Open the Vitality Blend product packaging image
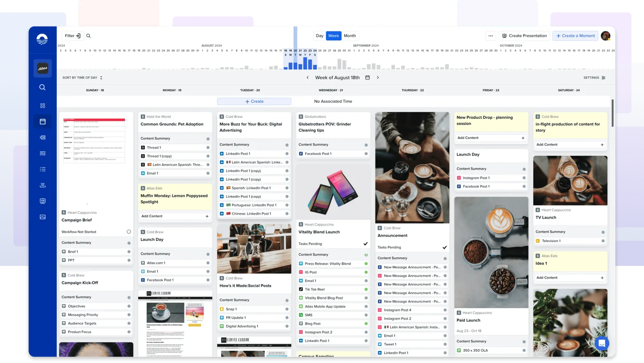644x363 pixels. tap(333, 192)
